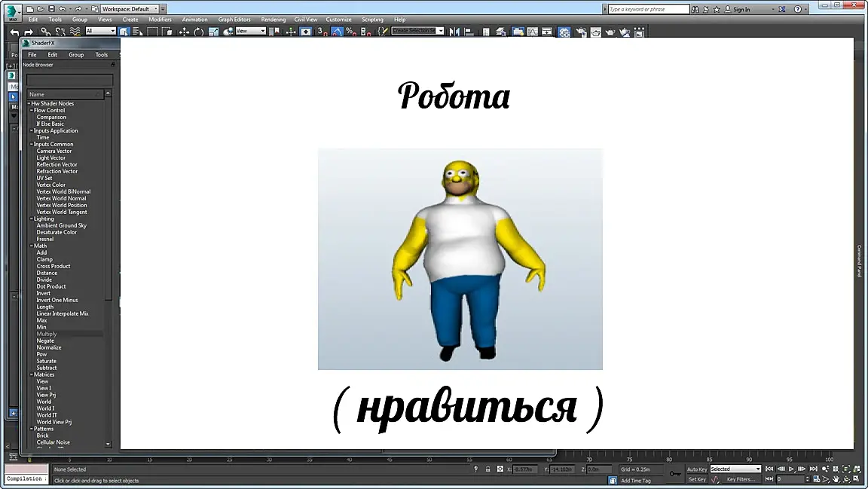Click the Node Browser scrollbar down arrow
868x489 pixels.
coord(108,444)
